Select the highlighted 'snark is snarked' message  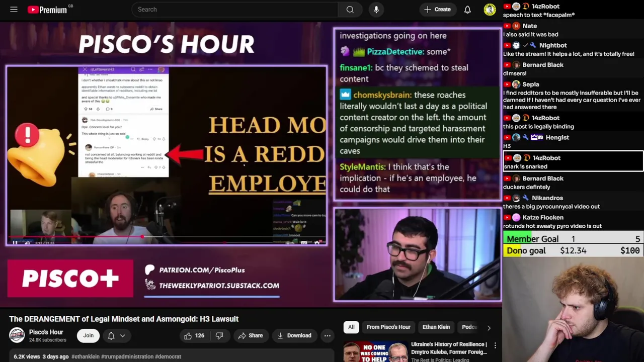573,162
